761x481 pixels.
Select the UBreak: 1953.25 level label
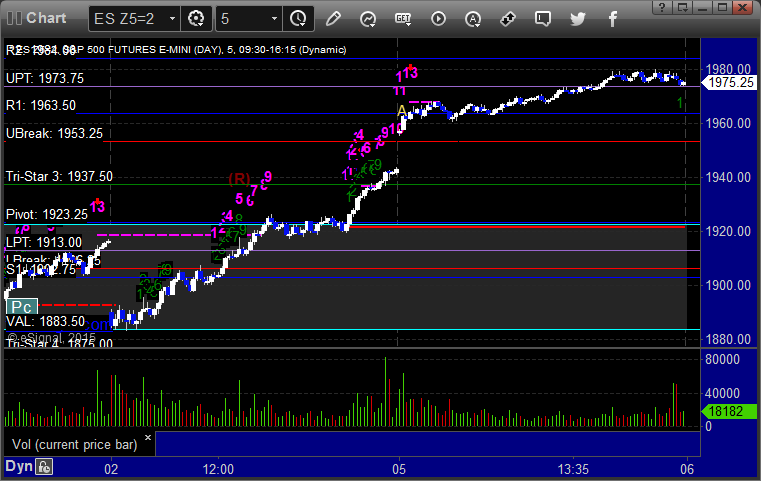(x=54, y=133)
